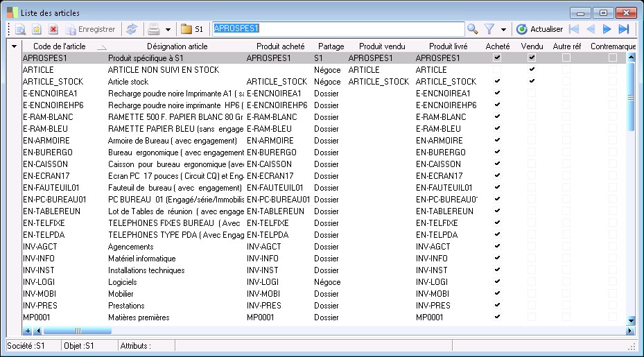Create a new article with the toolbar icon

click(x=37, y=29)
